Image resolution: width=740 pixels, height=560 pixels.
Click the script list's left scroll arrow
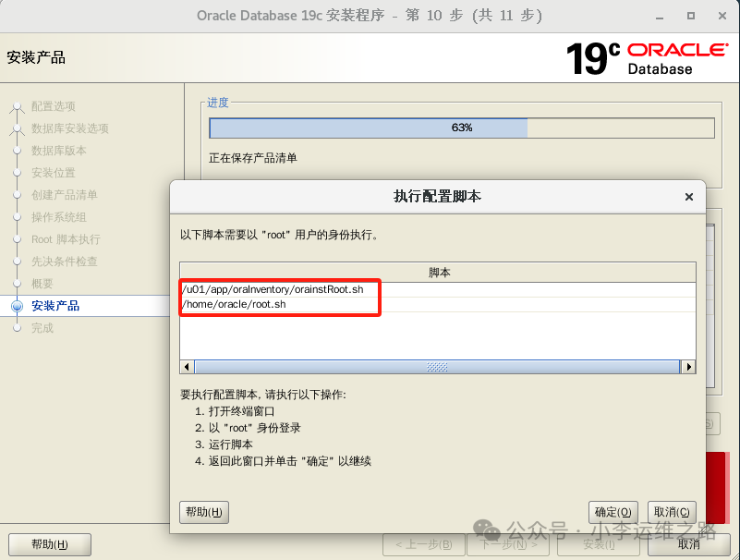(187, 367)
